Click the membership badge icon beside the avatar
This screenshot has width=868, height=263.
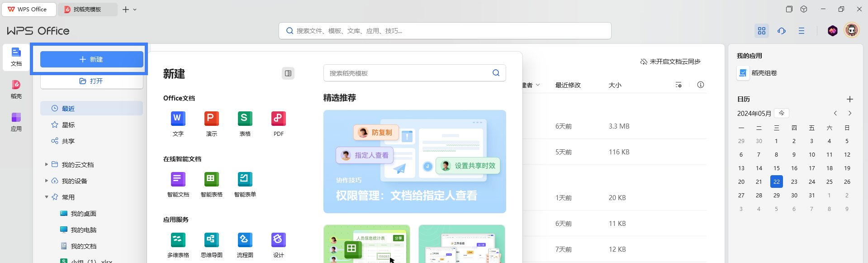pos(833,31)
